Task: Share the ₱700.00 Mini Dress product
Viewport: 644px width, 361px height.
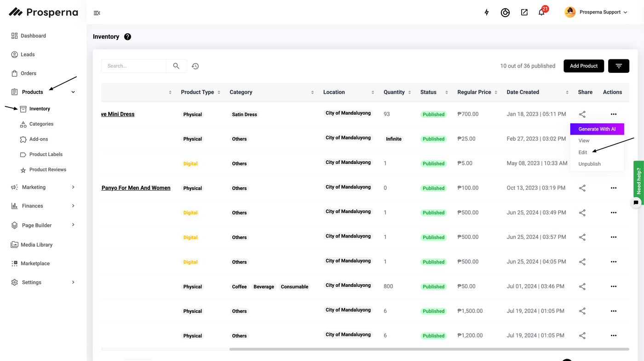Action: (x=582, y=114)
